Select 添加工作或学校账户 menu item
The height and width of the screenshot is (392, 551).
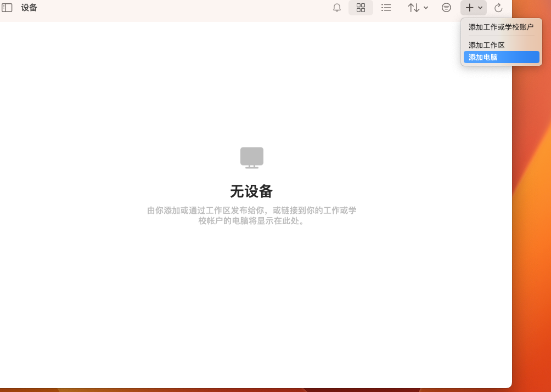tap(501, 27)
